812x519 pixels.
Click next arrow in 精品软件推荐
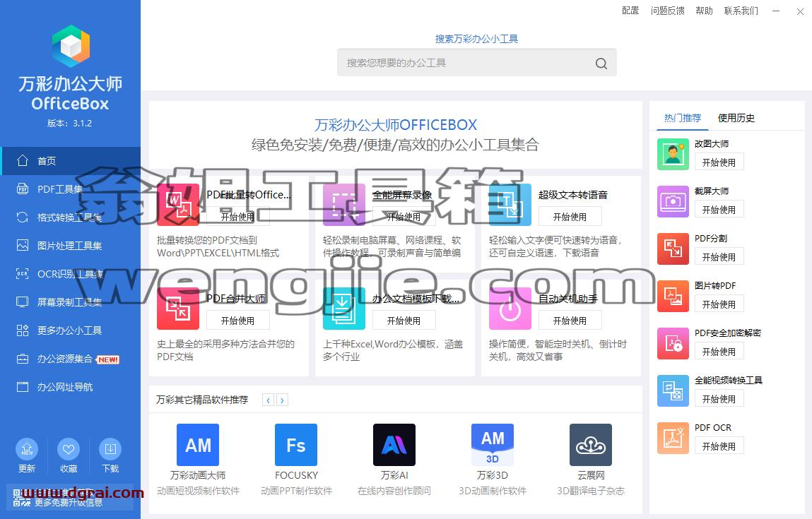tap(282, 400)
